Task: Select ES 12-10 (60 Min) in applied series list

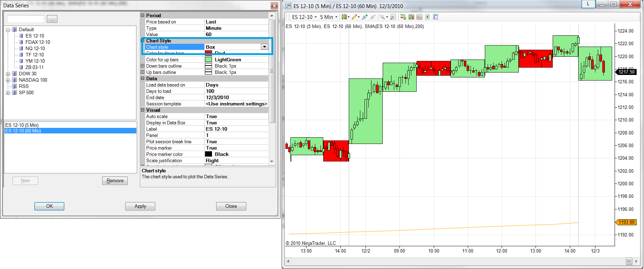Action: tap(70, 131)
